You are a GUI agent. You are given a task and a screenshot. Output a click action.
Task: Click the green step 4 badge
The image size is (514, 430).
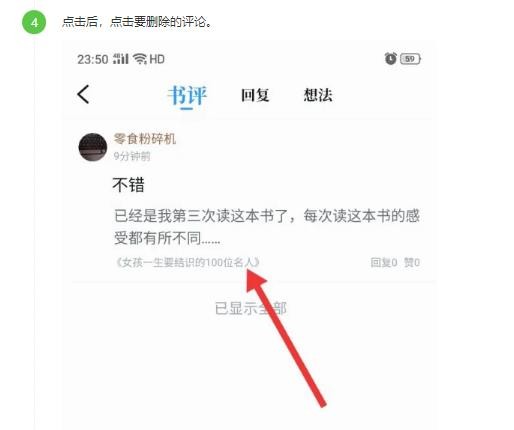(34, 22)
